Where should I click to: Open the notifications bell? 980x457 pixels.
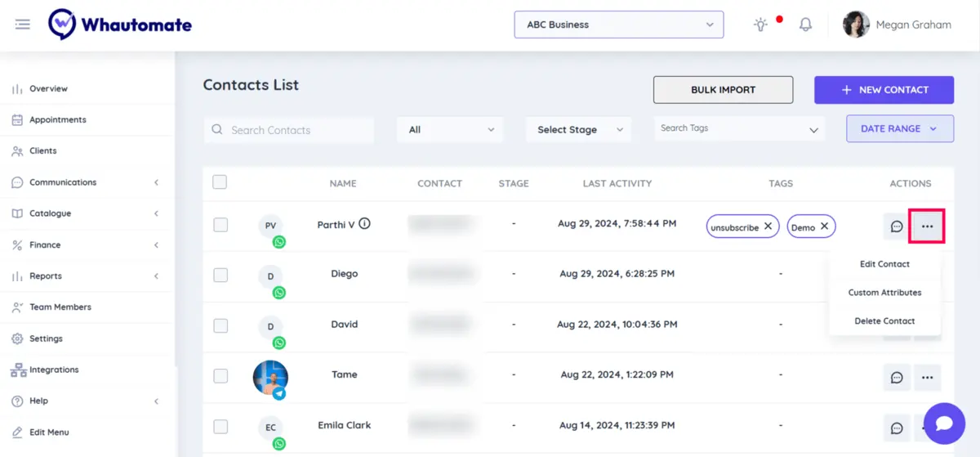point(805,25)
